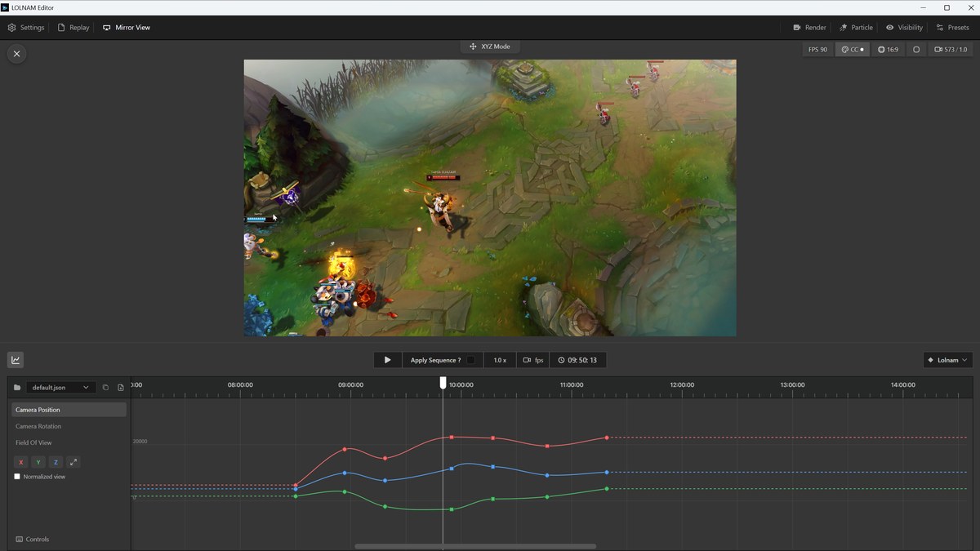
Task: Toggle the X axis curve
Action: (21, 462)
